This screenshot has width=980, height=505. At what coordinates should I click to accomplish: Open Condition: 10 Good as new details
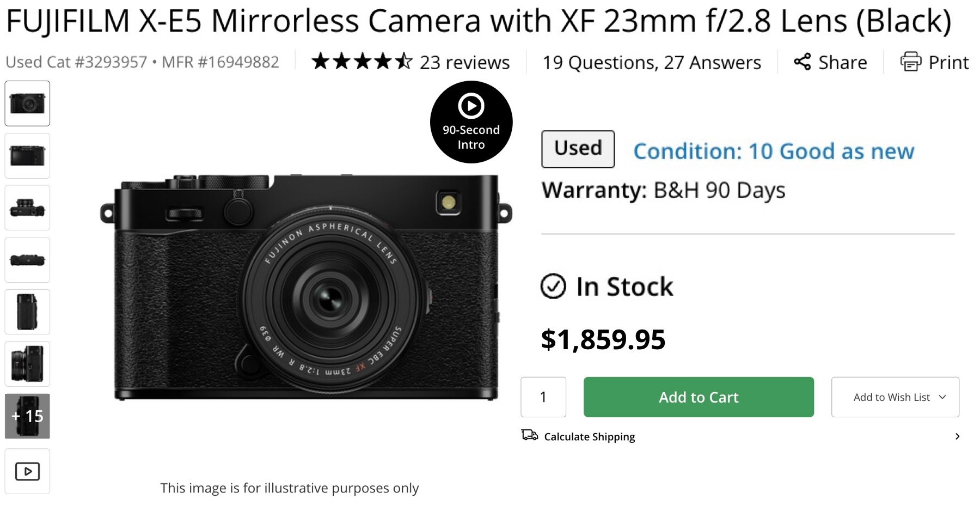tap(773, 151)
